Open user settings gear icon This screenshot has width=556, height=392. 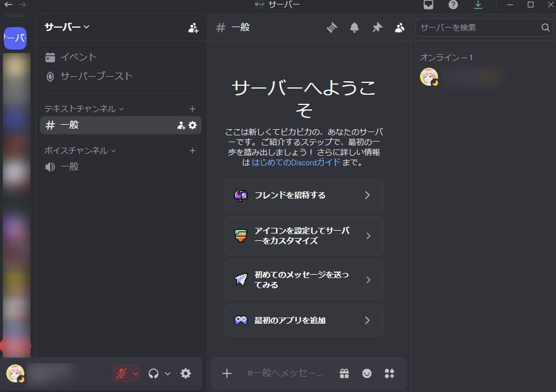point(186,373)
